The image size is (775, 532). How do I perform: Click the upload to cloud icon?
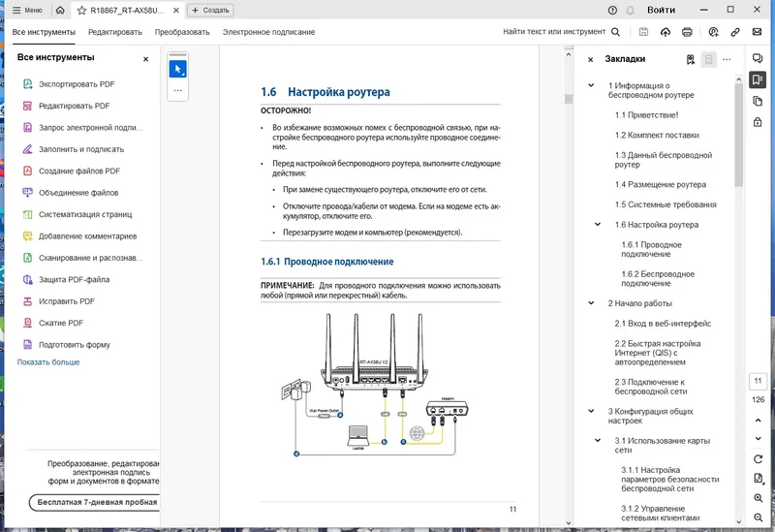pos(666,32)
